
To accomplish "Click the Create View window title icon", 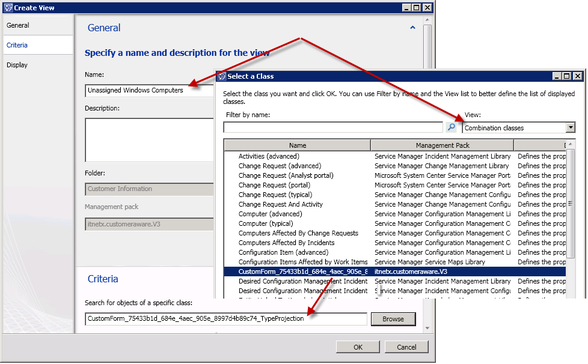I will 7,8.
